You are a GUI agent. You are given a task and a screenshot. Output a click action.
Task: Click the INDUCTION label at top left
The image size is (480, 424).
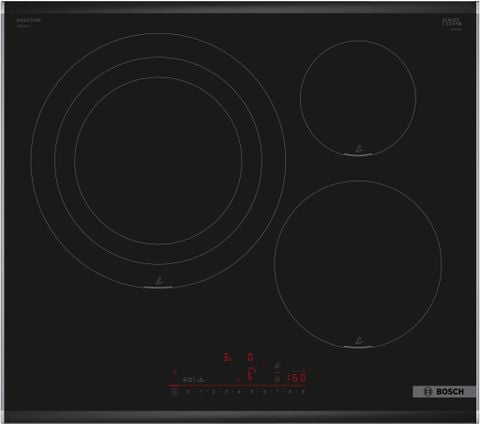(x=28, y=21)
